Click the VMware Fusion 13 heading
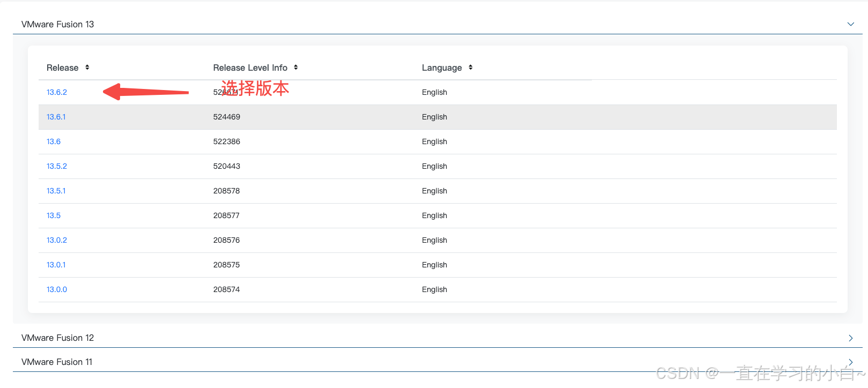Viewport: 868px width, 388px height. tap(57, 24)
